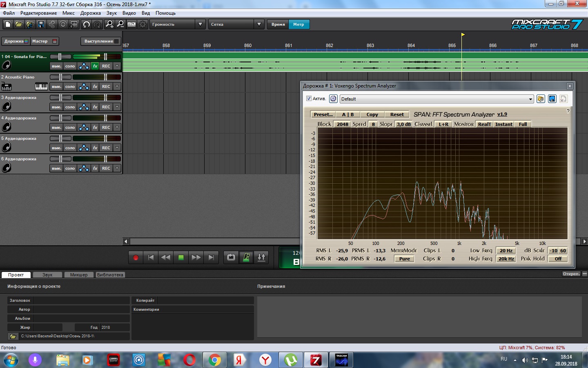Arm REC on track 6 Аудиодорожка
Viewport: 588px width, 368px height.
(x=106, y=168)
